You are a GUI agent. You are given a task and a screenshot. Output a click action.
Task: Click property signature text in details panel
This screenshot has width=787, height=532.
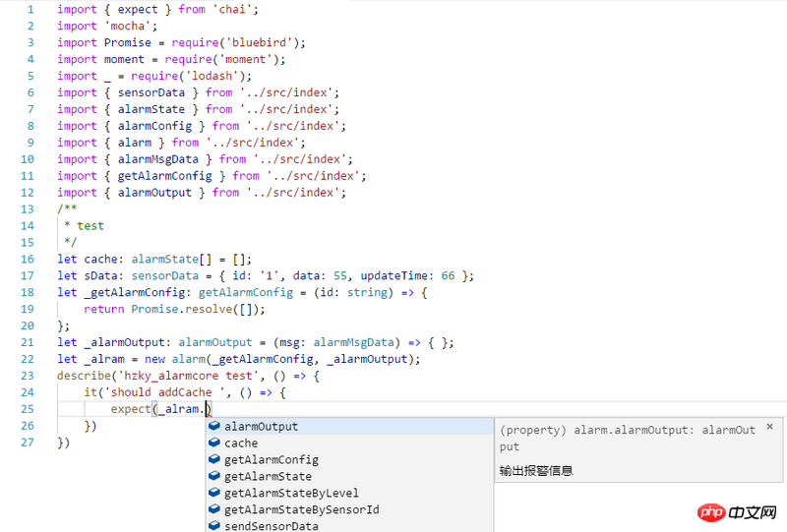tap(628, 438)
